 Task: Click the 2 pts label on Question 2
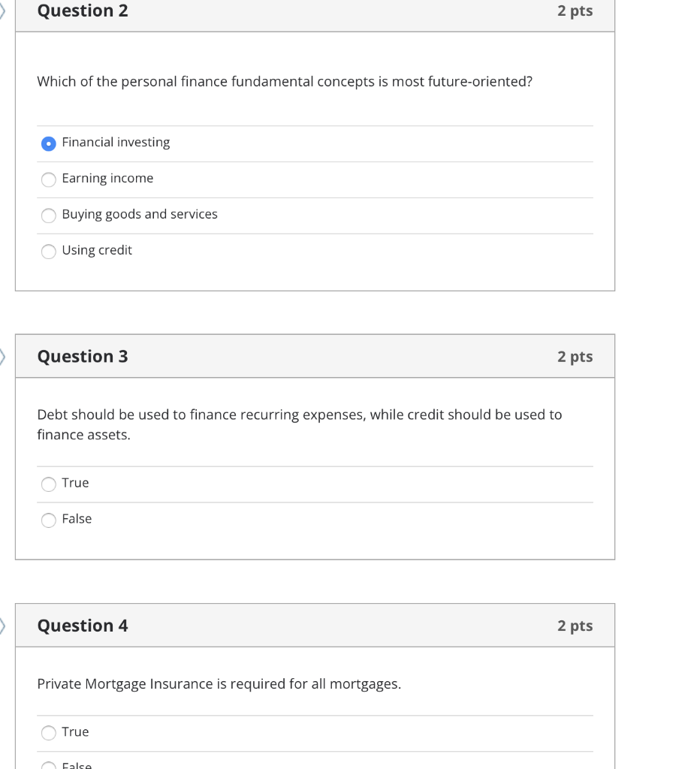(x=576, y=11)
